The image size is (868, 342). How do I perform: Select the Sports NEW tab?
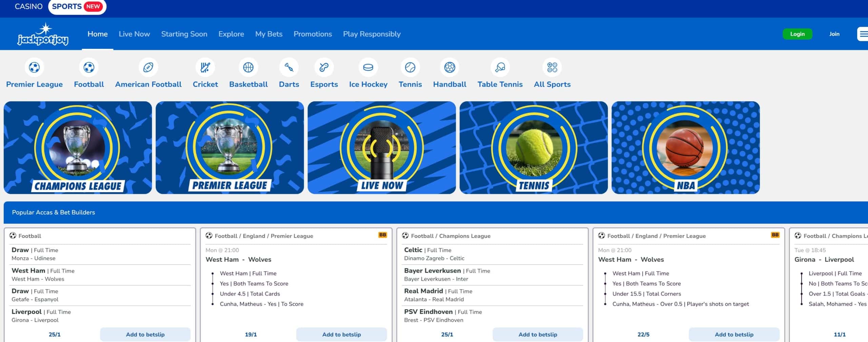tap(77, 7)
